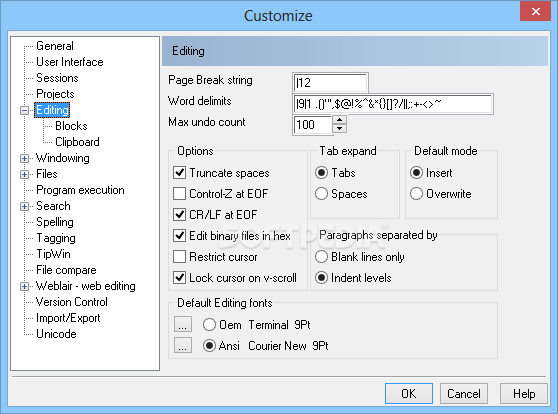The width and height of the screenshot is (558, 414).
Task: Expand Weblair - web editing node
Action: pyautogui.click(x=24, y=287)
